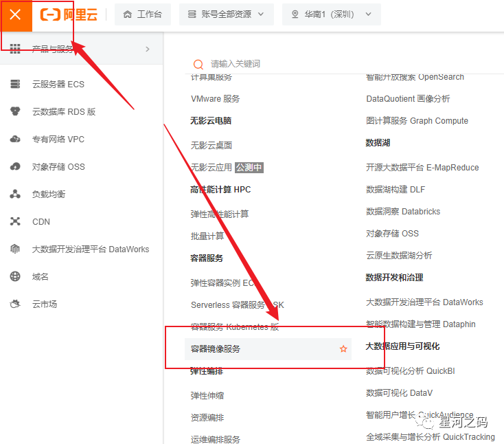The image size is (504, 444).
Task: Open 弹性容器实例 ECI link
Action: click(222, 282)
